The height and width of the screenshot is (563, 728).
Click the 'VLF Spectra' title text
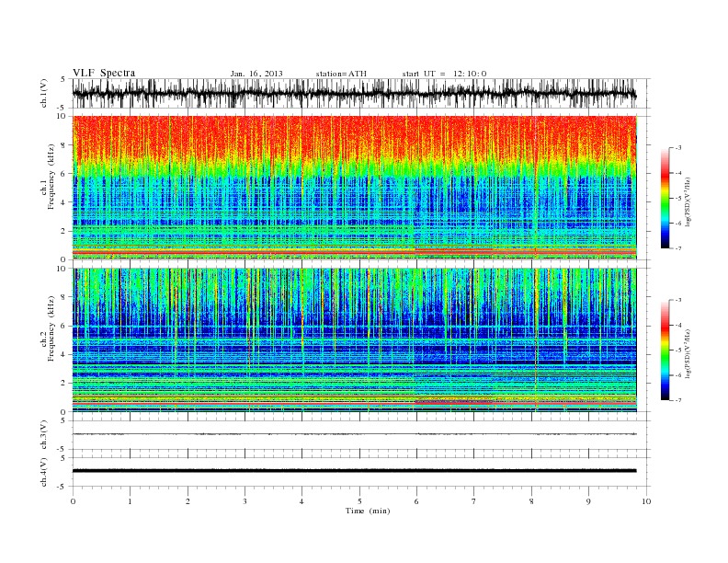(104, 73)
